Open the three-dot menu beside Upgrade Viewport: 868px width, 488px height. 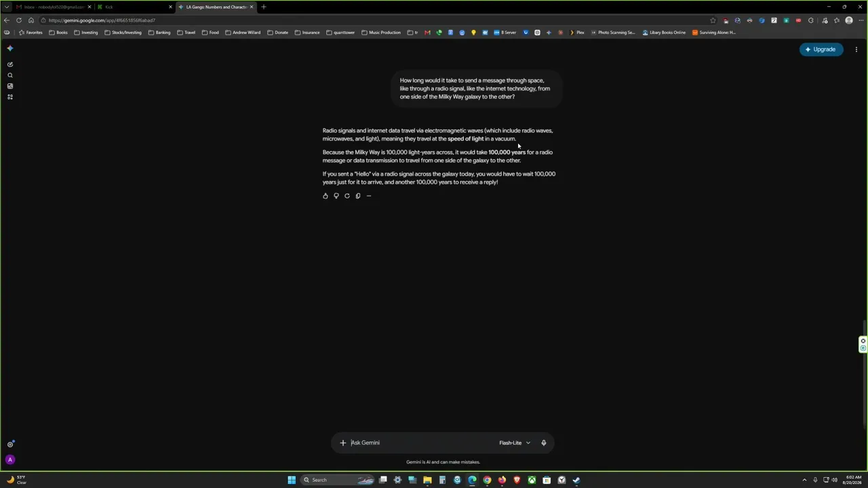(x=856, y=49)
